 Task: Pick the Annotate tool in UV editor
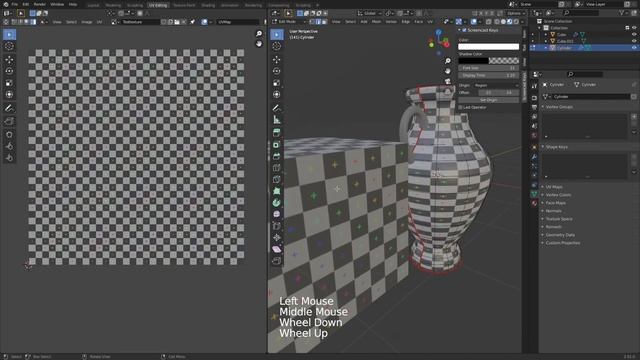coord(9,109)
